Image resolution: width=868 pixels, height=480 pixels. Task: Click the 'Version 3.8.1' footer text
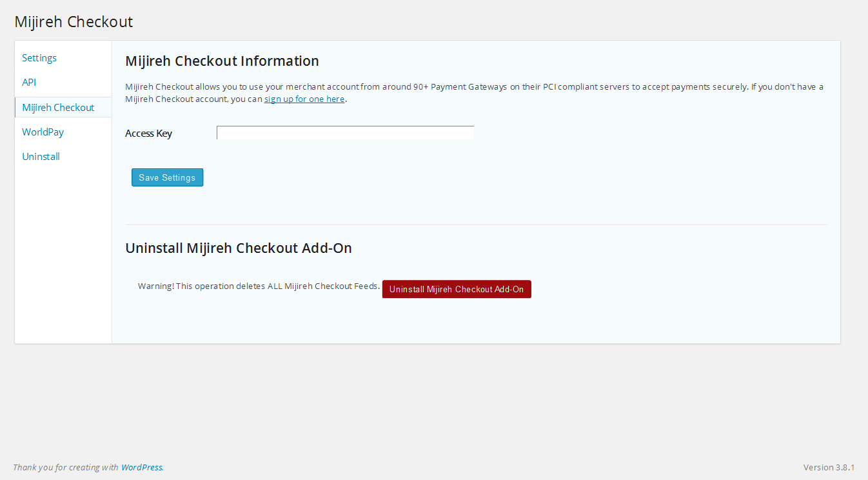[x=829, y=467]
